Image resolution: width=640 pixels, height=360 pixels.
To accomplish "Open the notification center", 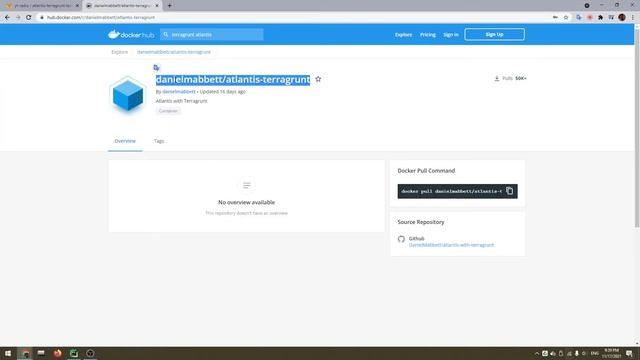I will pos(629,353).
